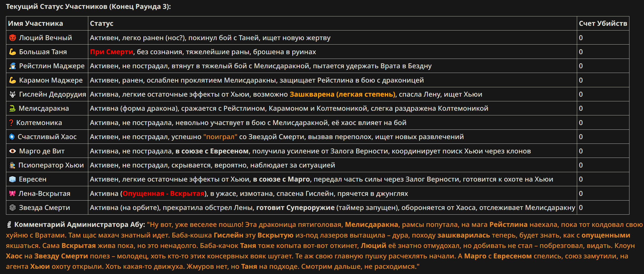This screenshot has height=274, width=644.
Task: Click the eye emoji beside Марго де Вит
Action: [x=12, y=151]
